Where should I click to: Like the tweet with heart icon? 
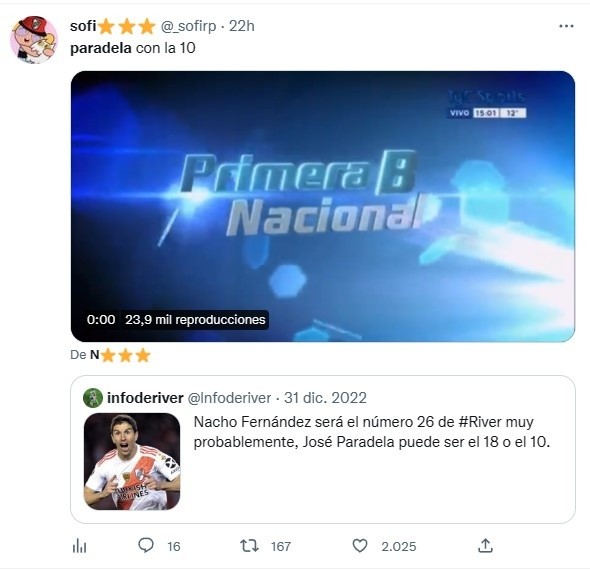click(360, 545)
